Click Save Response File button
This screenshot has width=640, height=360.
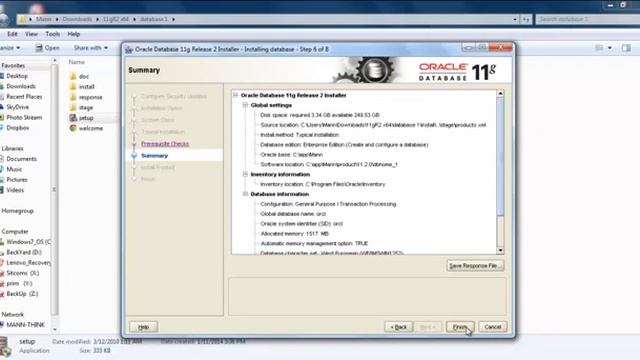point(475,266)
